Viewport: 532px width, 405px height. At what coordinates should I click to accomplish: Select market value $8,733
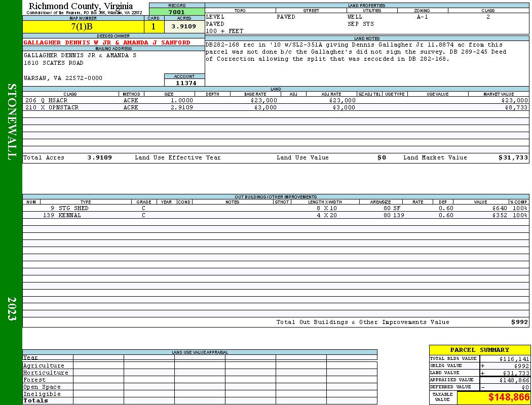pos(516,107)
